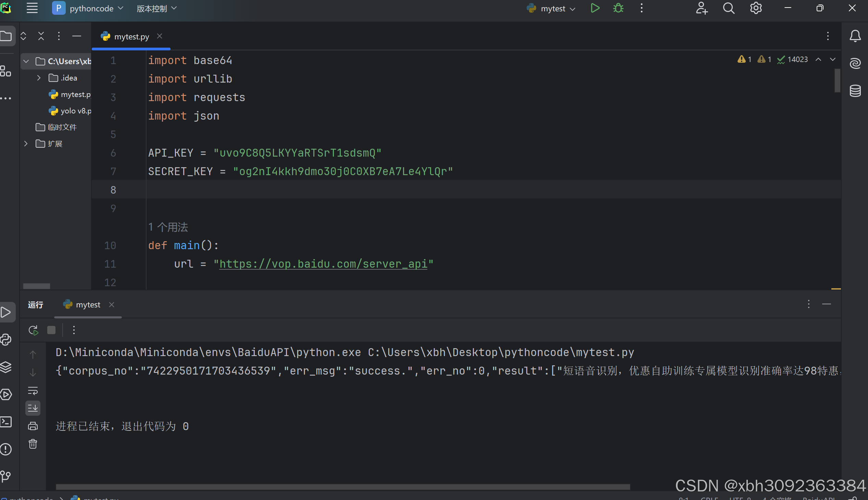Open the 版本控制 menu
Viewport: 868px width, 500px height.
point(156,8)
